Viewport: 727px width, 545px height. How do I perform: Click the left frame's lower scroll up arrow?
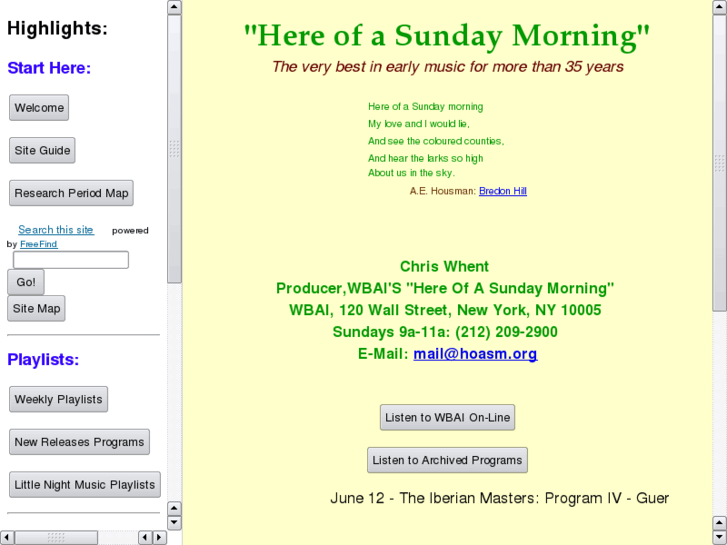click(x=174, y=508)
